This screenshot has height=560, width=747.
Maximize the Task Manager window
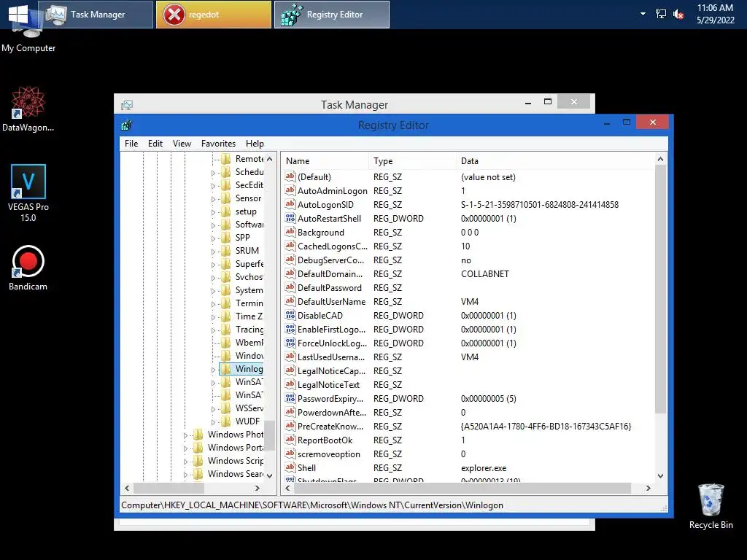point(547,102)
